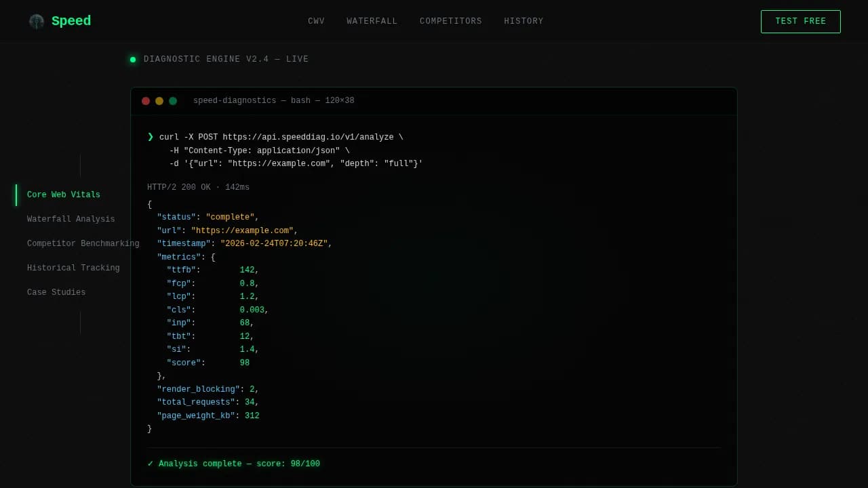Select the HISTORY nav item
868x488 pixels.
(x=524, y=21)
